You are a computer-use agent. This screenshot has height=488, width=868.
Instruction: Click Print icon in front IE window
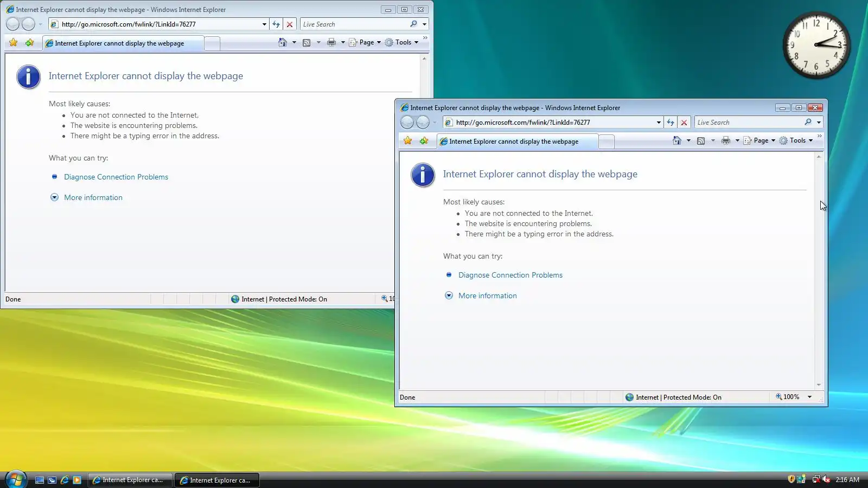point(725,140)
